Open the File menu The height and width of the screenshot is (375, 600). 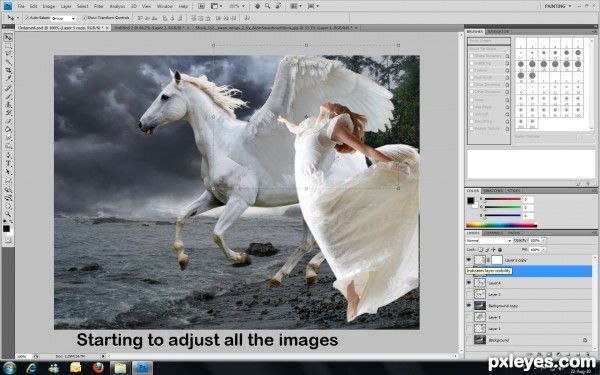(x=21, y=7)
